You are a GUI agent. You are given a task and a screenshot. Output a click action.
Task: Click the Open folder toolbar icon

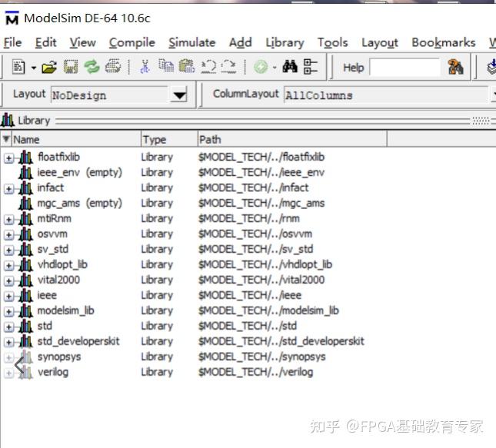[x=49, y=67]
